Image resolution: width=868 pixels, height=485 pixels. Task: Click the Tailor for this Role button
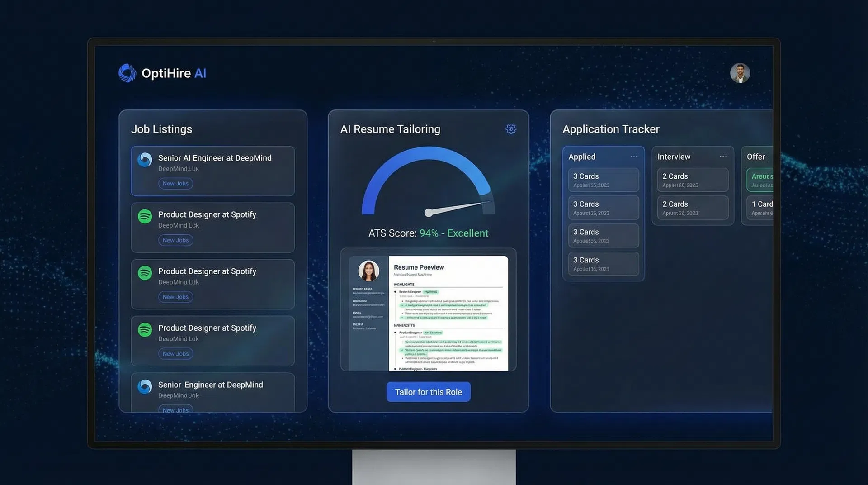pyautogui.click(x=428, y=392)
